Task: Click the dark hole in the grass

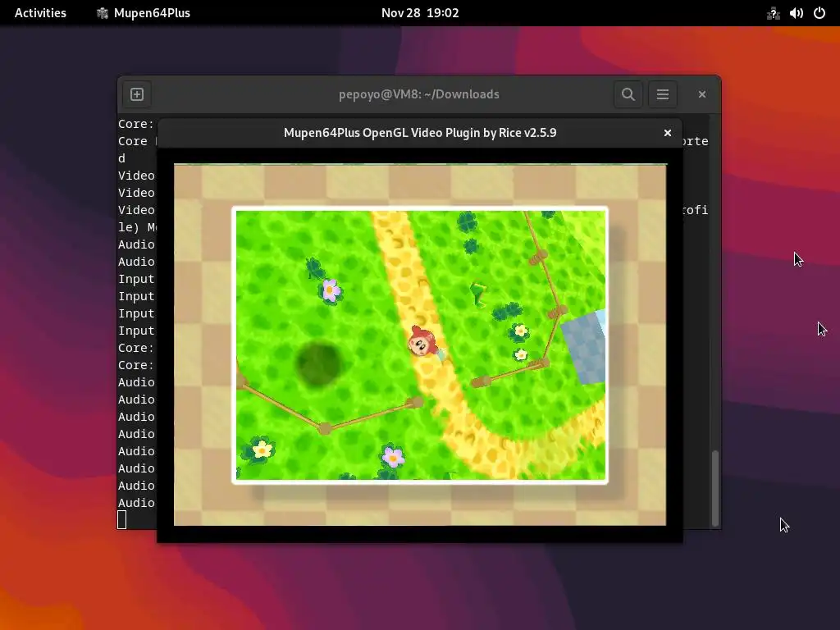Action: [x=318, y=364]
